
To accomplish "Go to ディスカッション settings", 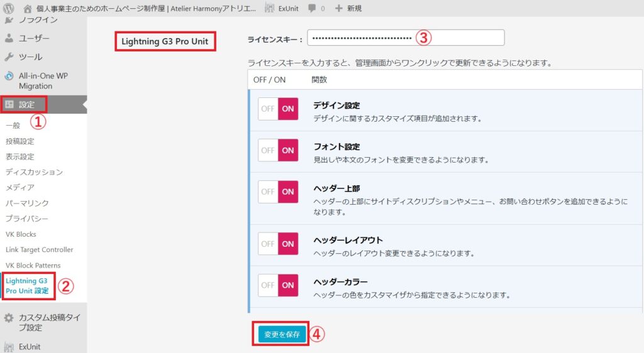I will pyautogui.click(x=34, y=171).
